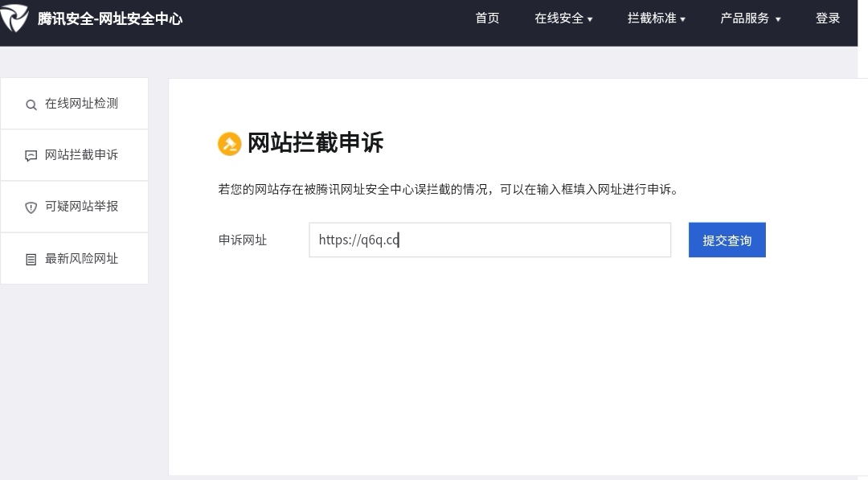Go to 首页 in the top navigation
The image size is (868, 480).
[x=487, y=18]
